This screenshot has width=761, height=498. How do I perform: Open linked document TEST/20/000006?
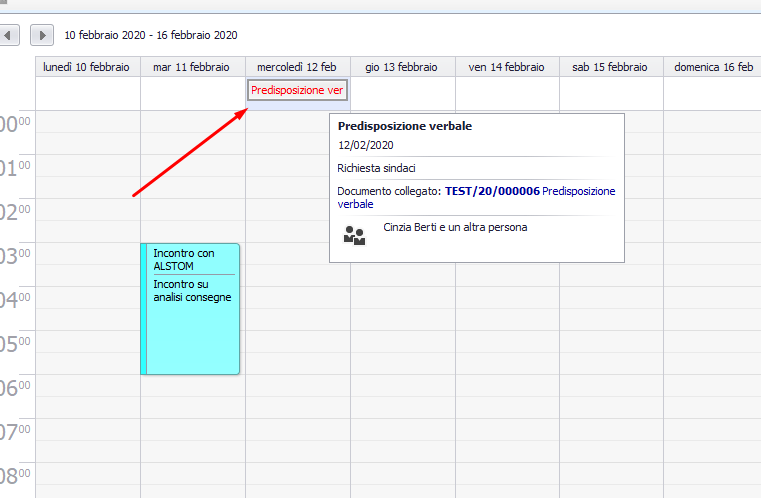pyautogui.click(x=490, y=191)
